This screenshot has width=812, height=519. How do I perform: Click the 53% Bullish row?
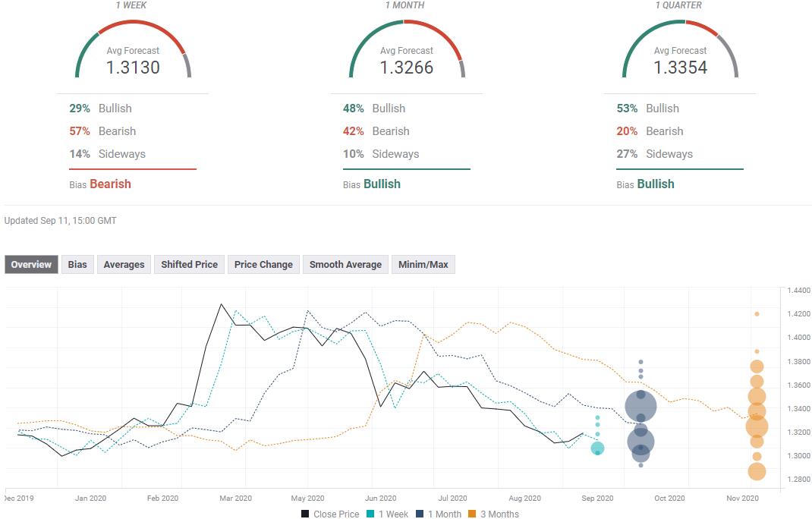pyautogui.click(x=647, y=109)
